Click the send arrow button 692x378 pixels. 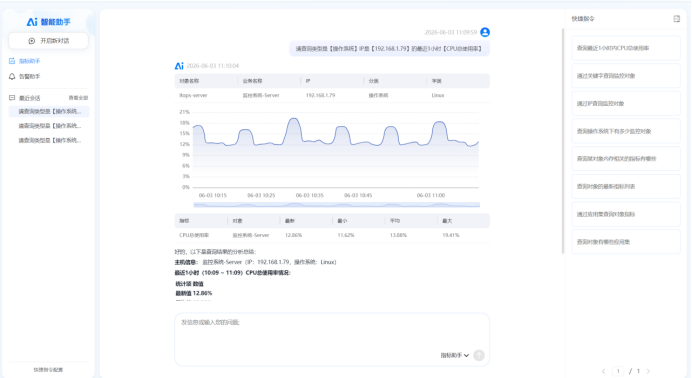point(479,355)
